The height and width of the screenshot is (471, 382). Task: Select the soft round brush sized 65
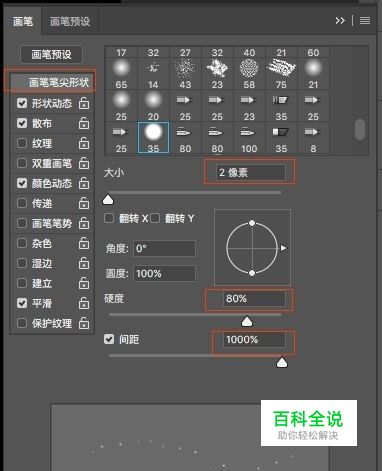(121, 74)
